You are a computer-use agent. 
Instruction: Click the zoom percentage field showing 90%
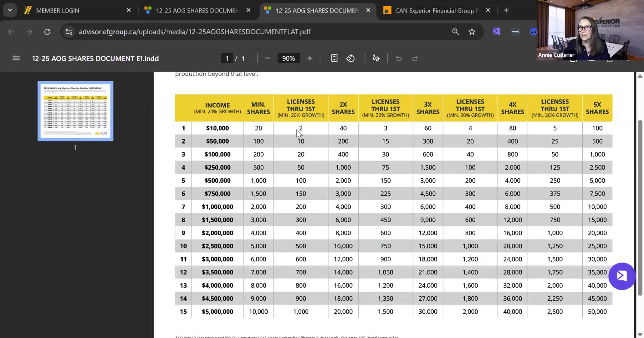[x=288, y=59]
